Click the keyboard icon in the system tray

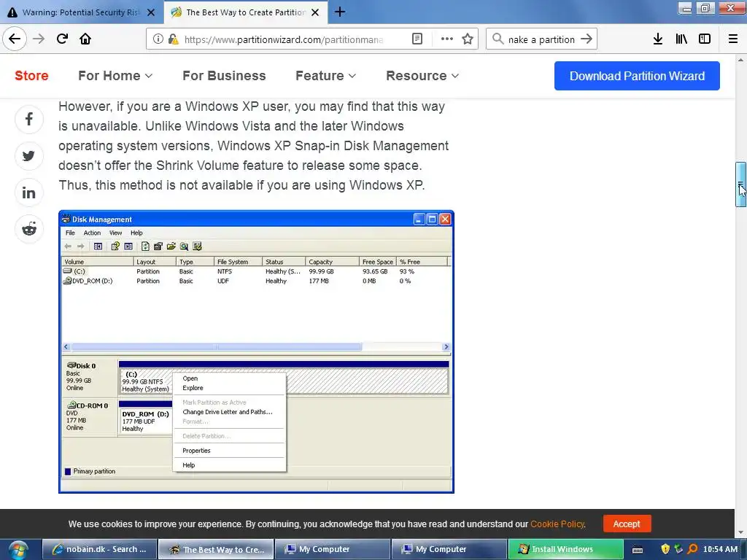638,550
